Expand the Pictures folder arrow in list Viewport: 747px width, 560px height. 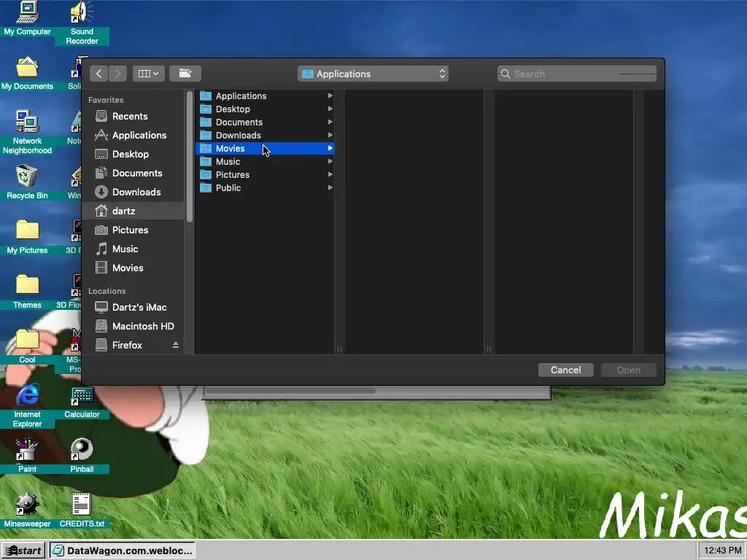[330, 175]
